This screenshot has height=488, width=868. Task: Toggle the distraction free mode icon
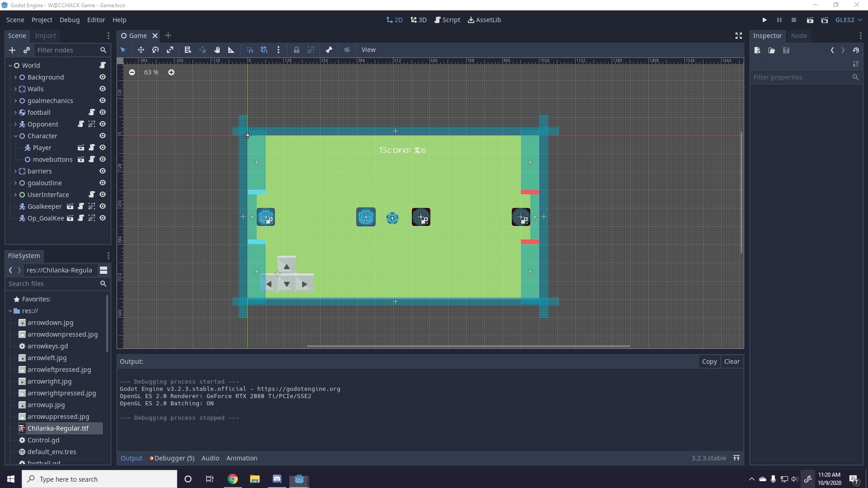tap(738, 36)
